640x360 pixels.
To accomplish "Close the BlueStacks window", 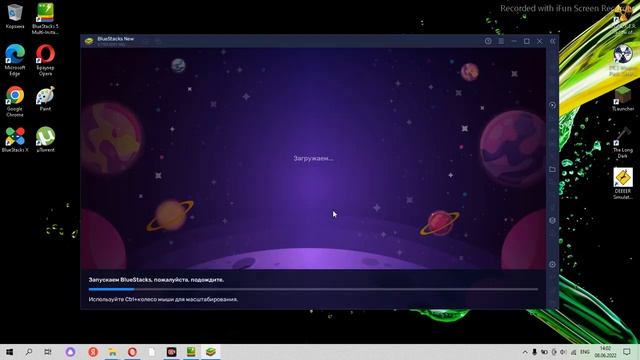I will [540, 41].
